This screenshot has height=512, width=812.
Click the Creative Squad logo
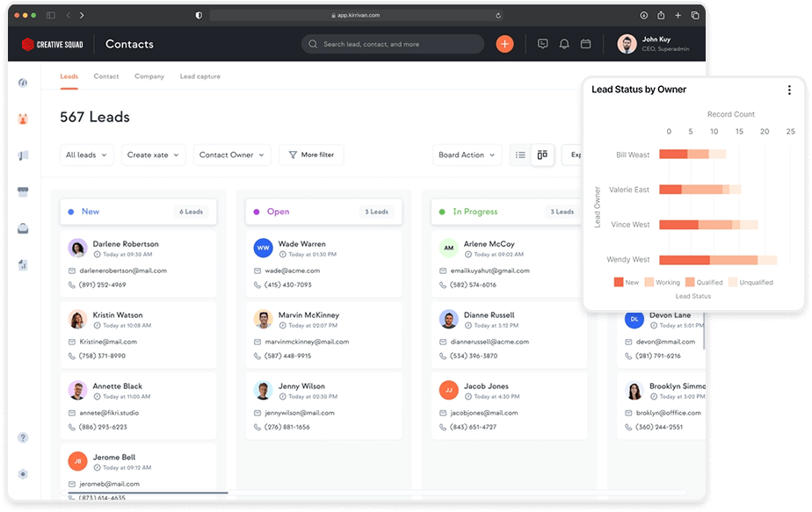pos(53,45)
